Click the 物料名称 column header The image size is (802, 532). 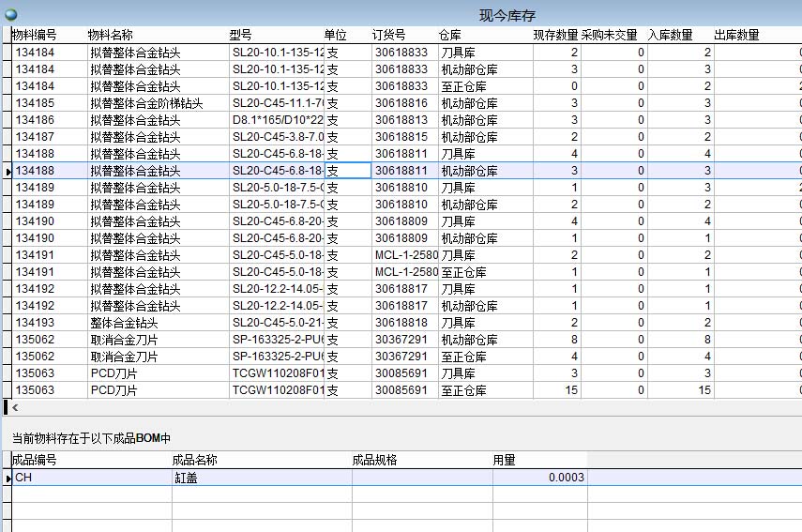(x=110, y=35)
